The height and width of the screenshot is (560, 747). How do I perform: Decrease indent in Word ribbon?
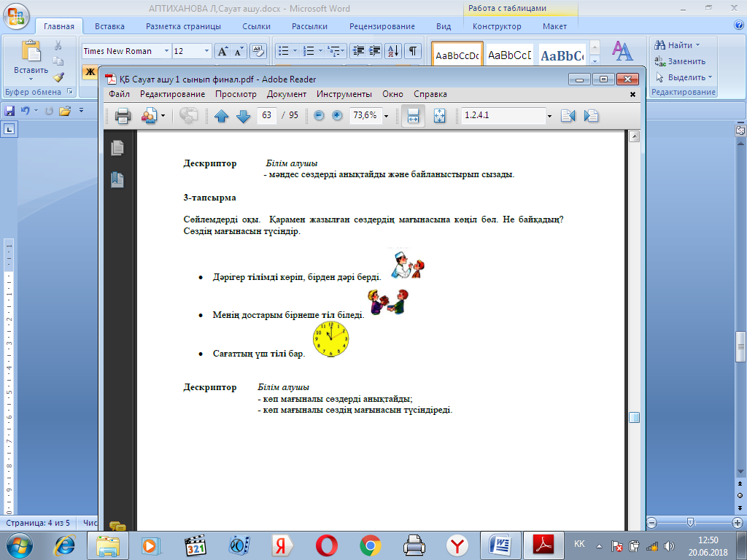click(x=357, y=50)
